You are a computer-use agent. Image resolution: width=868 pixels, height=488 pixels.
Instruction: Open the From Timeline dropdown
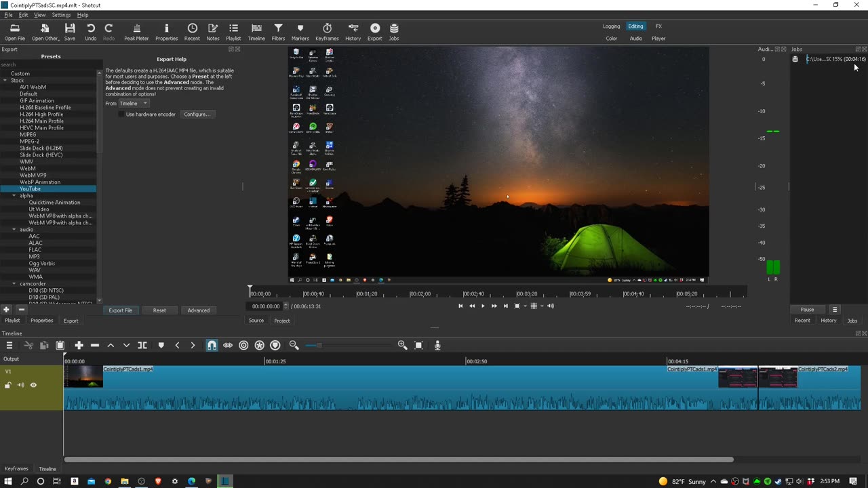tap(134, 104)
